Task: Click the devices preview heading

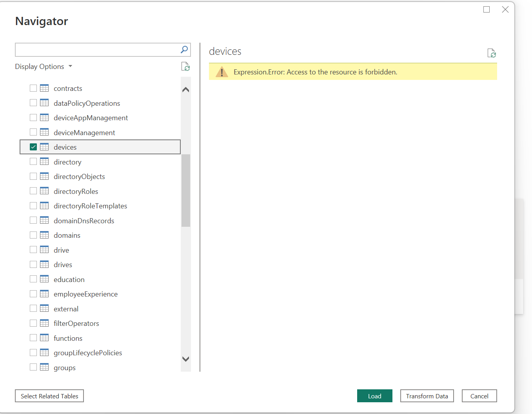Action: tap(225, 51)
